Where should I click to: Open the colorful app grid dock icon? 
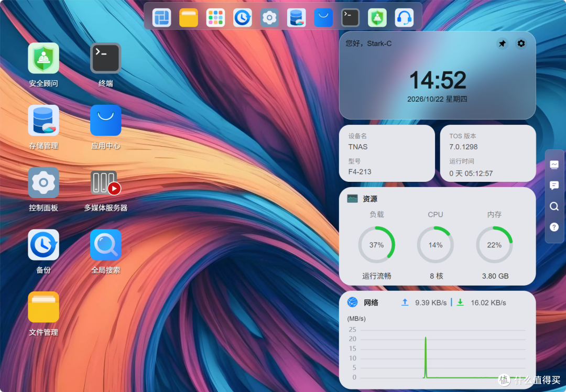click(215, 17)
